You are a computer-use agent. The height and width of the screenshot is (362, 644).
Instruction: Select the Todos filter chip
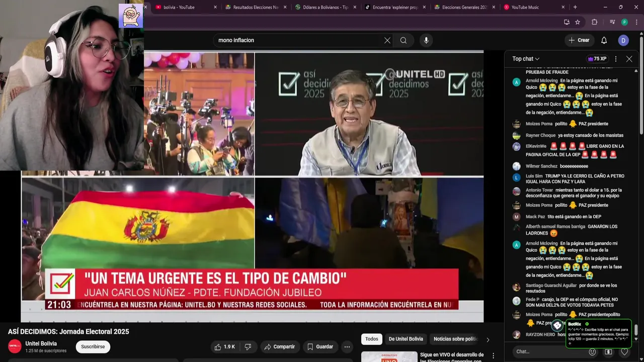[372, 339]
